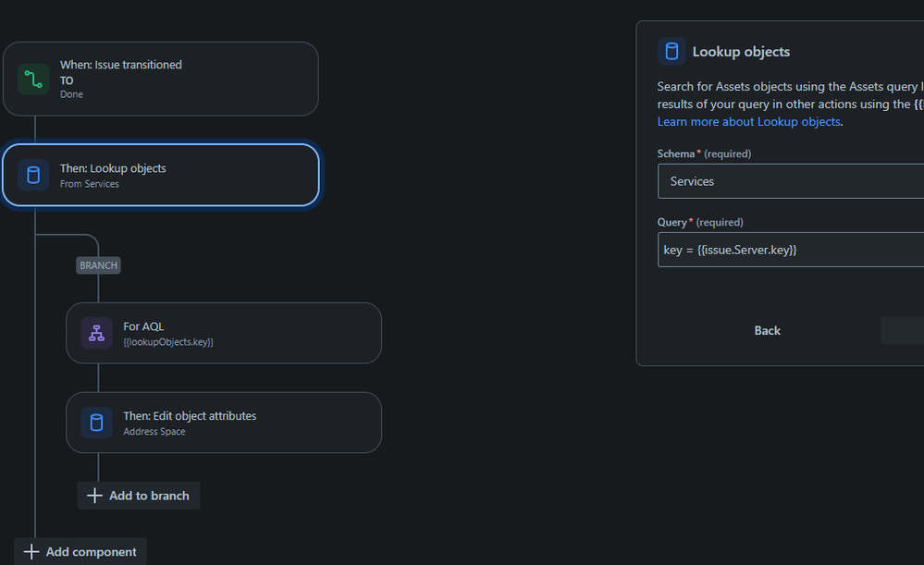The height and width of the screenshot is (565, 924).
Task: Open the Then: Edit object attributes action
Action: [x=224, y=423]
